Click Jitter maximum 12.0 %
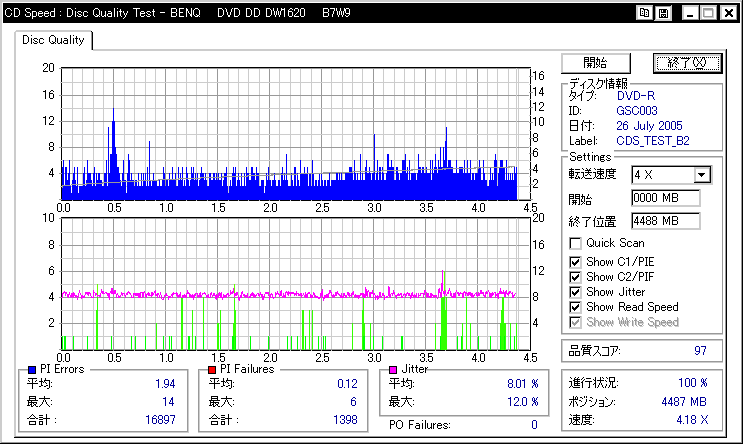 point(523,402)
